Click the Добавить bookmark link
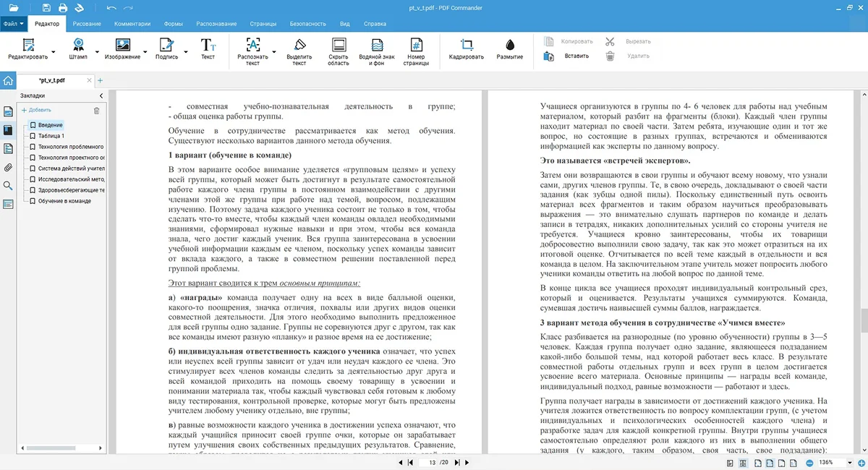Screen dimensions: 868x470 click(36, 111)
